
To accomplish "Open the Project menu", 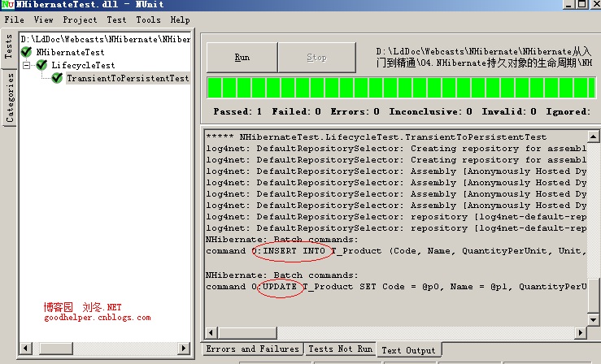I will (80, 19).
